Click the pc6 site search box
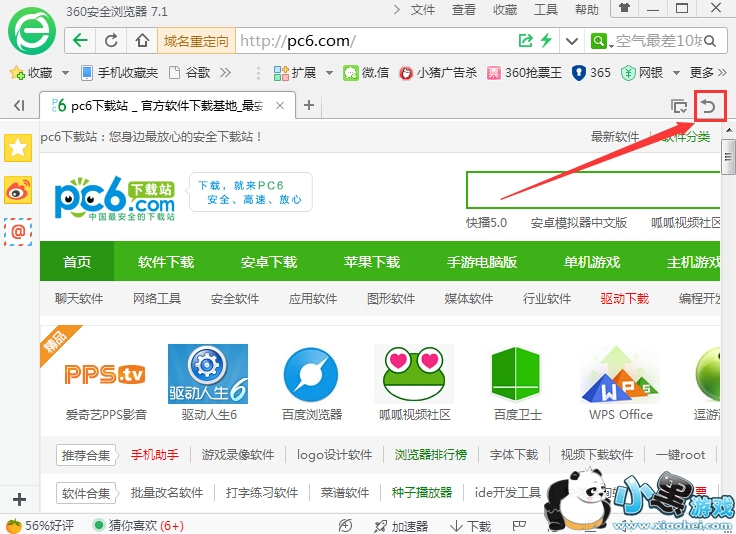This screenshot has height=534, width=736. tap(593, 190)
